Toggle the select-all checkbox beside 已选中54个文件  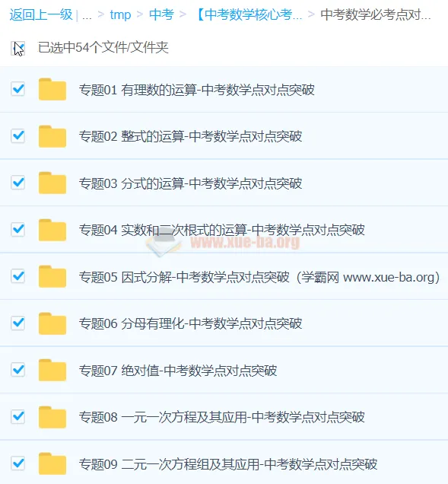click(18, 48)
